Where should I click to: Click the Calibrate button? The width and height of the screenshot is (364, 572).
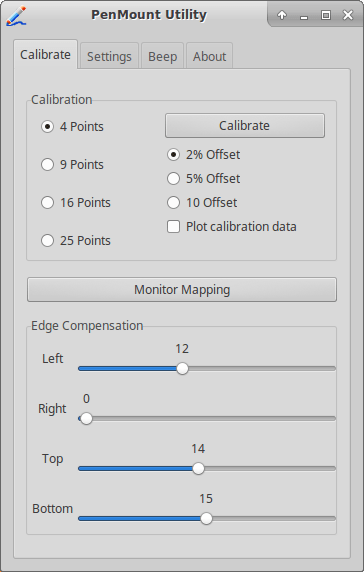tap(245, 125)
